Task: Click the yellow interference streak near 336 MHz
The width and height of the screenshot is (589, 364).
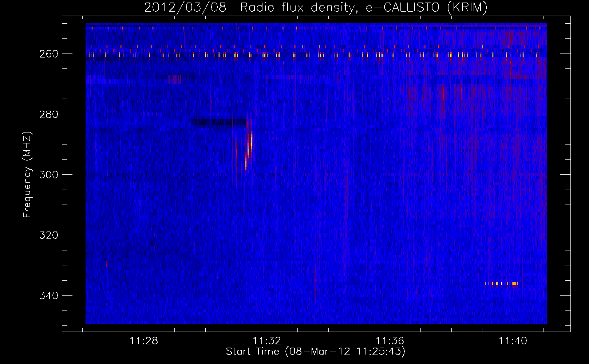Action: tap(501, 283)
